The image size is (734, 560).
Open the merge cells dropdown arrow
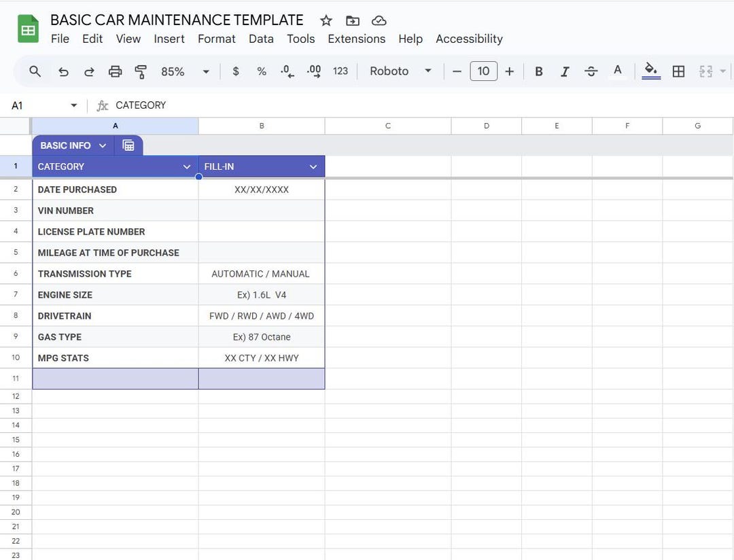722,71
